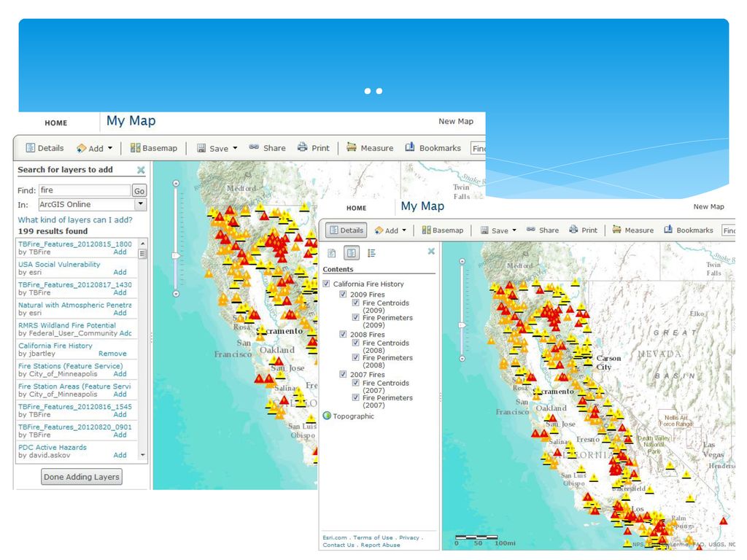Show the map Legend icon view
The image size is (747, 560).
(x=371, y=253)
